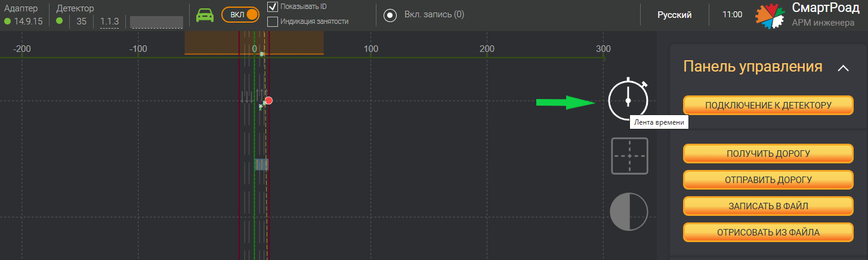Switch off the ВКЛ toggle

[240, 15]
